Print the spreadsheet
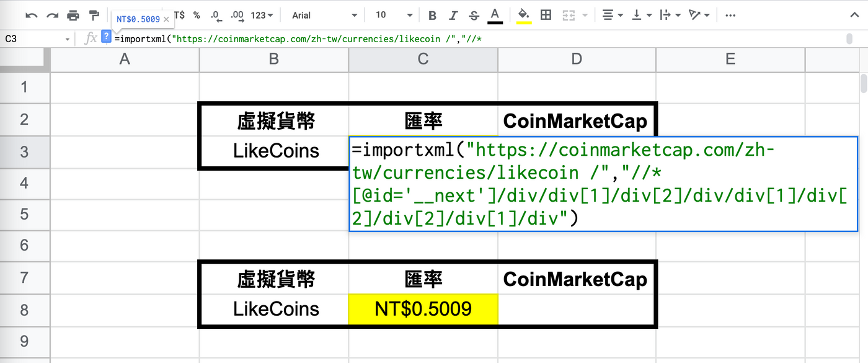The width and height of the screenshot is (868, 363). point(73,15)
